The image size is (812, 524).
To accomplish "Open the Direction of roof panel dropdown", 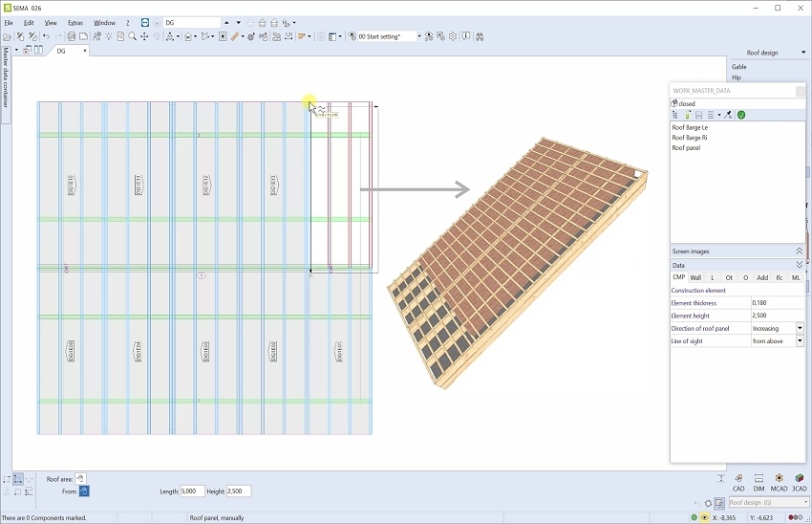I will 800,328.
